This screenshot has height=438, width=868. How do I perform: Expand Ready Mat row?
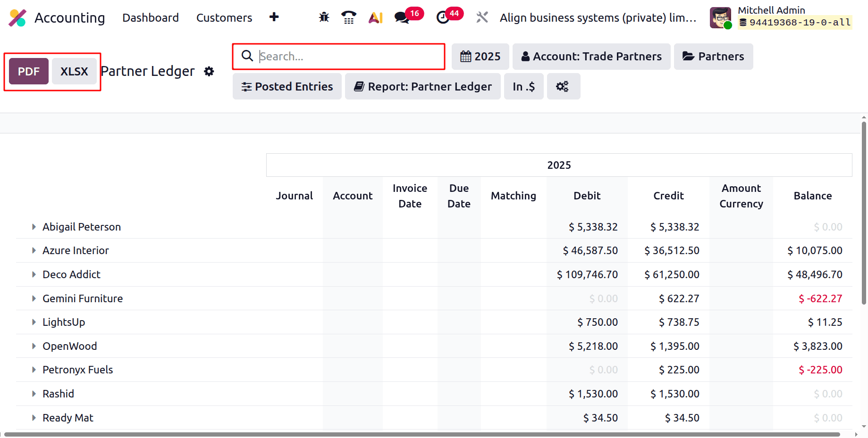[x=34, y=418]
